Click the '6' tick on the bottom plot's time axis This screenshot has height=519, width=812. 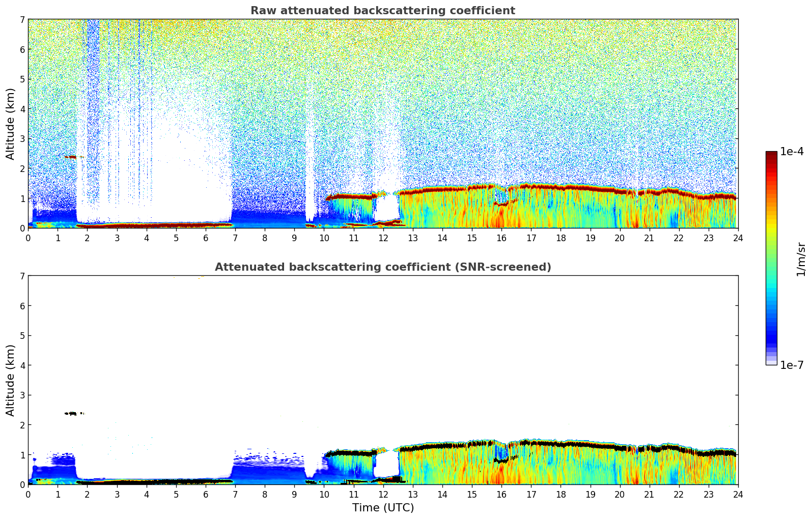tap(206, 494)
